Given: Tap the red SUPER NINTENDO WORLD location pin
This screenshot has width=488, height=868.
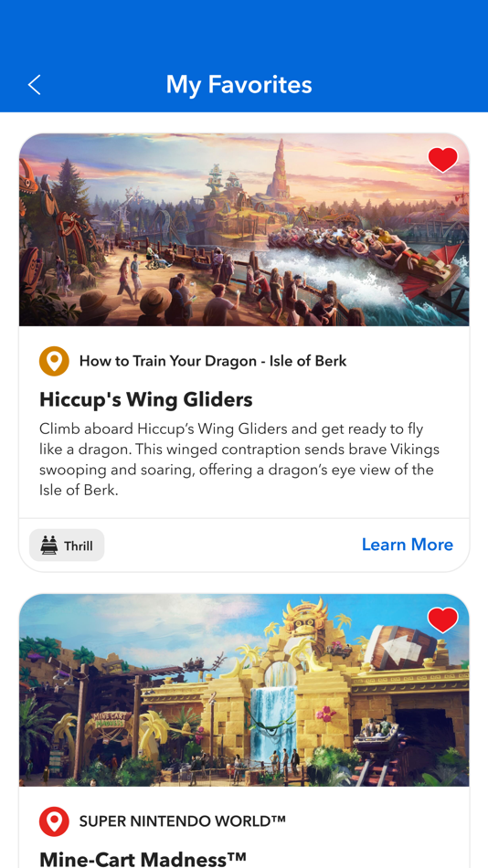Looking at the screenshot, I should coord(54,821).
